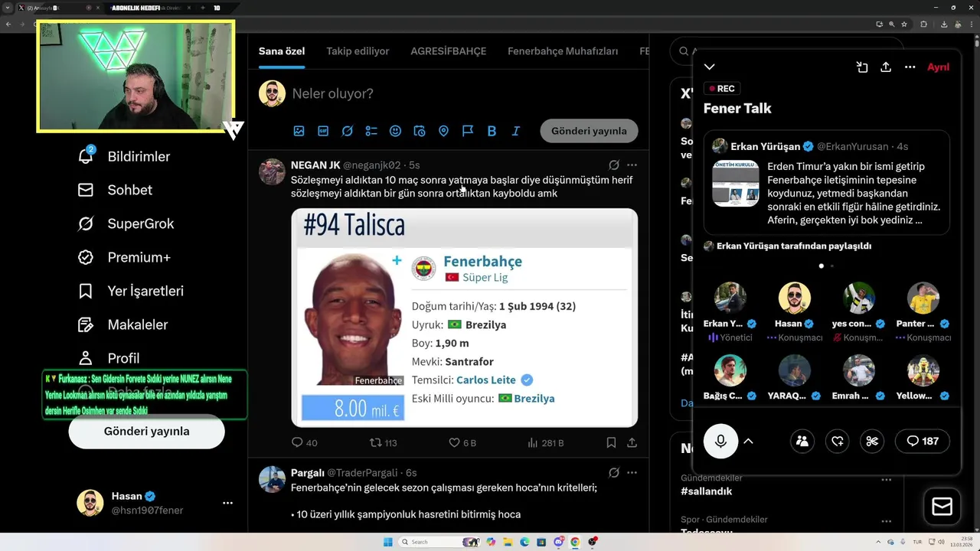Open Pargalı profile name
980x551 pixels.
308,473
